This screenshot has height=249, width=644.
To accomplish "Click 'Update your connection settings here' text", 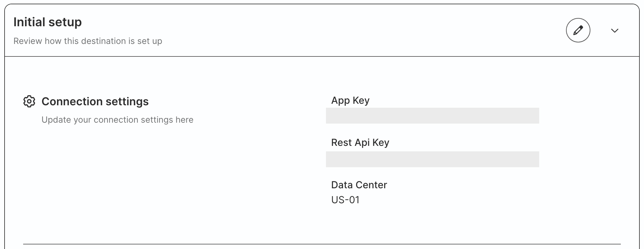I will coord(117,120).
